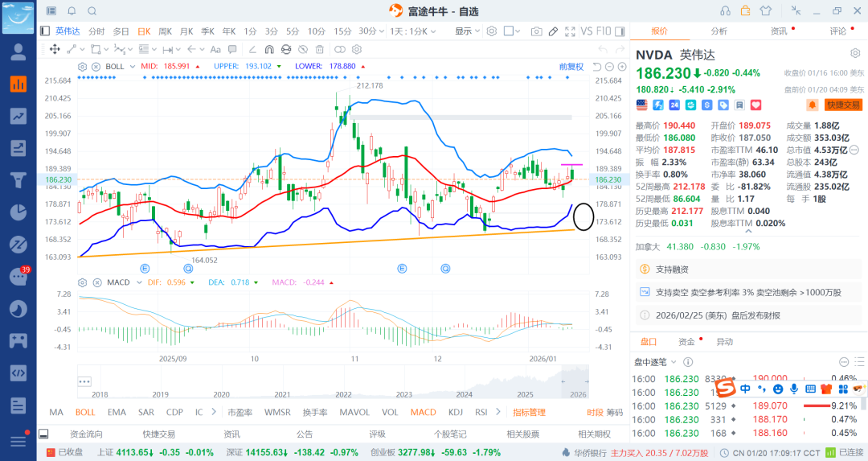Expand the 30分 interval dropdown
Screen dimensions: 868x461
click(x=371, y=31)
